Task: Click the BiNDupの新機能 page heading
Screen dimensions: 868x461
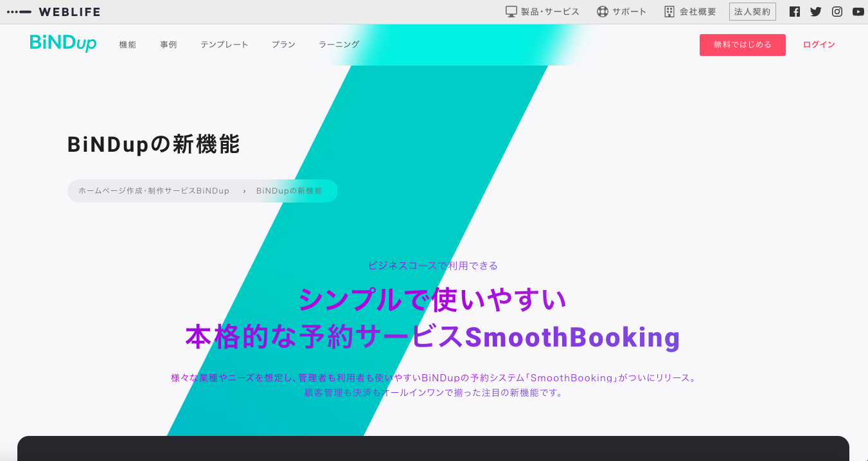Action: tap(154, 144)
